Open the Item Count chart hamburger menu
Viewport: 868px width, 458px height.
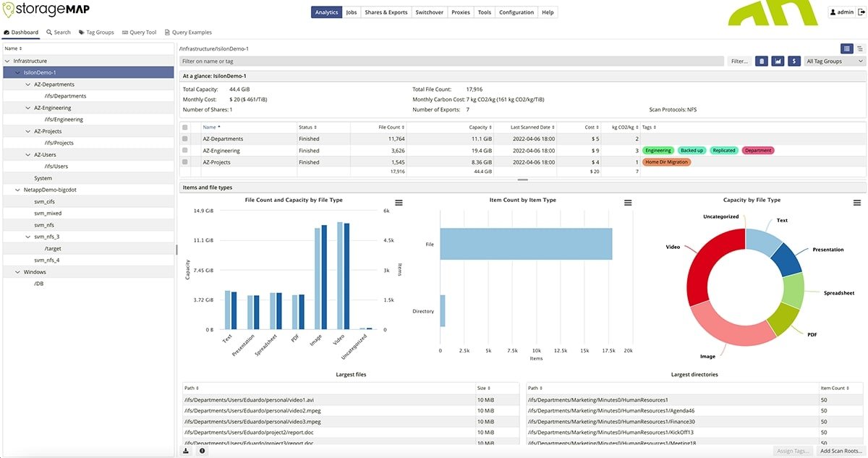[627, 203]
